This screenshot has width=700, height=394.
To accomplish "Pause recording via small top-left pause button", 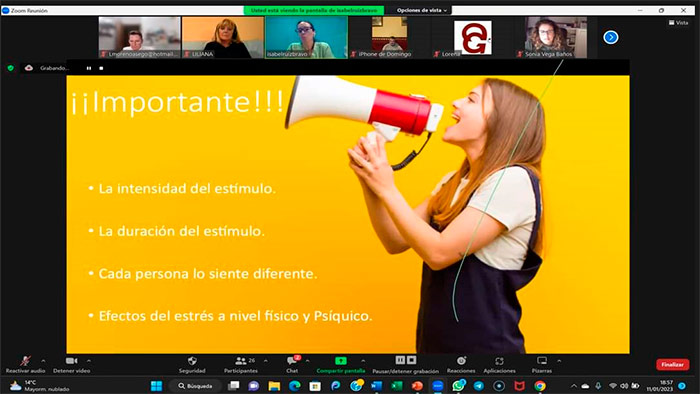I will pos(89,68).
